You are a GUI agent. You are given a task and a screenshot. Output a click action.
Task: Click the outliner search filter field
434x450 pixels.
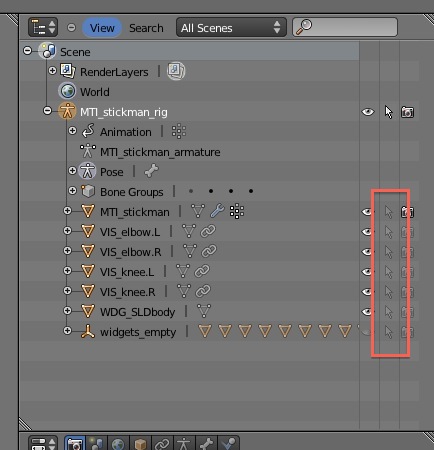coord(345,27)
